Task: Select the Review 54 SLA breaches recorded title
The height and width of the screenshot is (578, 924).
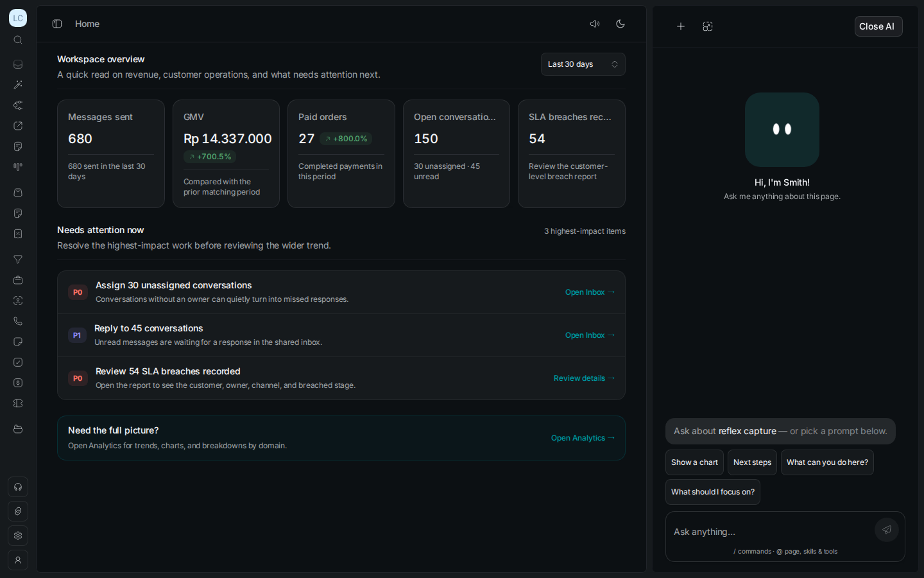Action: 168,371
